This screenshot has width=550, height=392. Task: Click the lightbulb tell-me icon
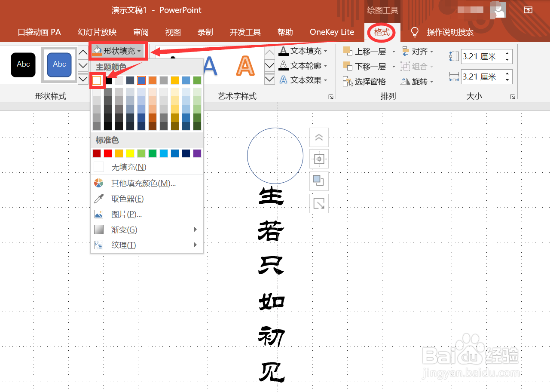(415, 32)
